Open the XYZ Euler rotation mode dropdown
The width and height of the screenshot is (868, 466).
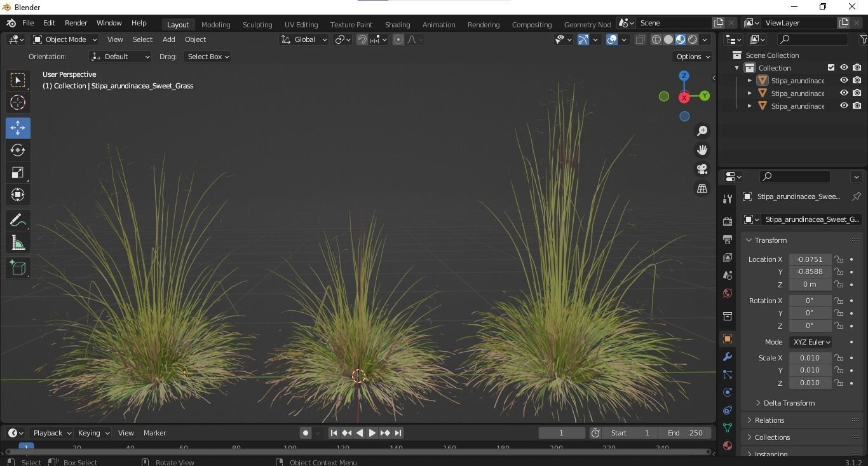[811, 342]
